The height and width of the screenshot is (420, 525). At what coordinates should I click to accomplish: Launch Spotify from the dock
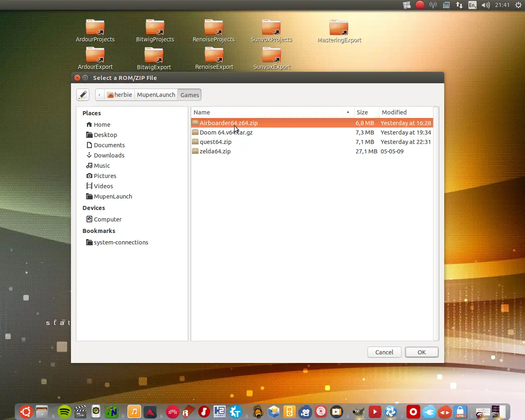(64, 411)
